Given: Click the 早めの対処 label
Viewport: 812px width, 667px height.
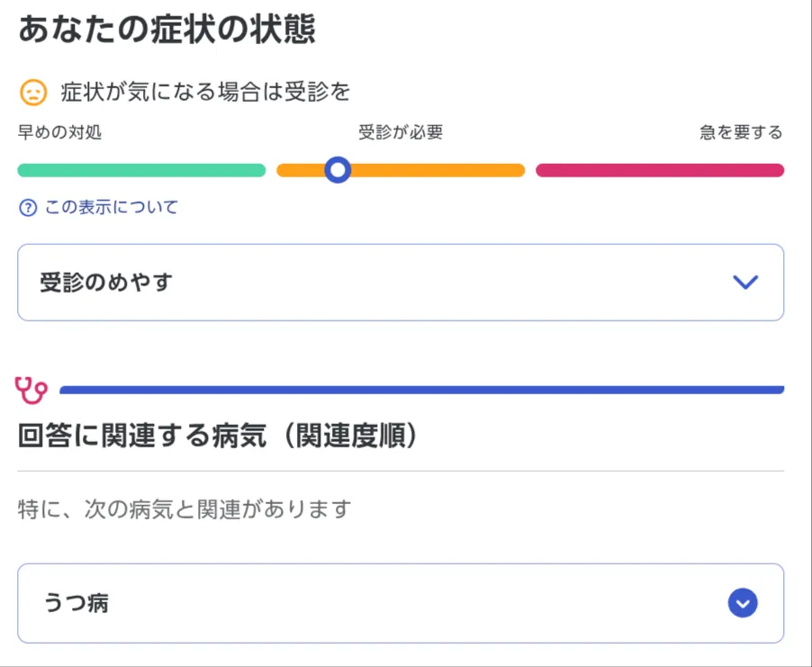Looking at the screenshot, I should 59,132.
